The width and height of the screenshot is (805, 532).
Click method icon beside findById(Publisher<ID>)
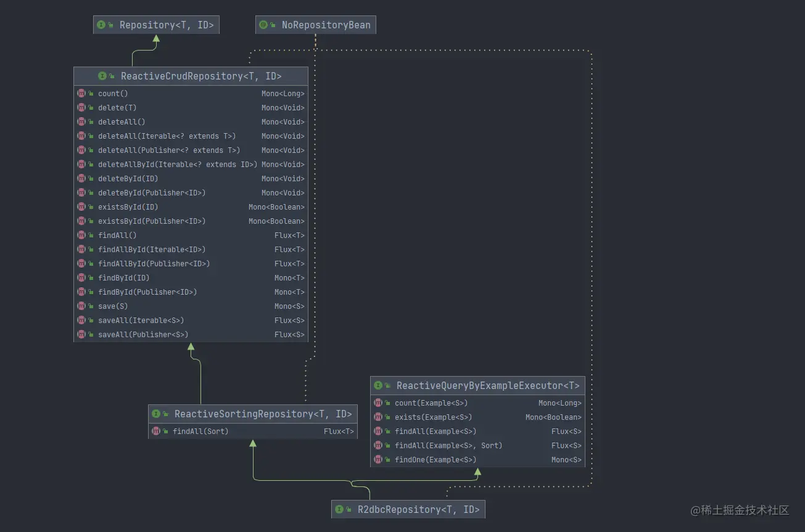point(81,292)
